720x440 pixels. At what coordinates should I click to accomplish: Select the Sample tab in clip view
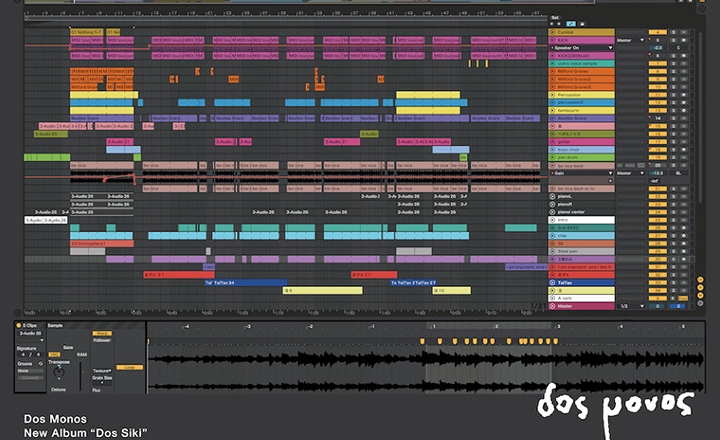56,325
